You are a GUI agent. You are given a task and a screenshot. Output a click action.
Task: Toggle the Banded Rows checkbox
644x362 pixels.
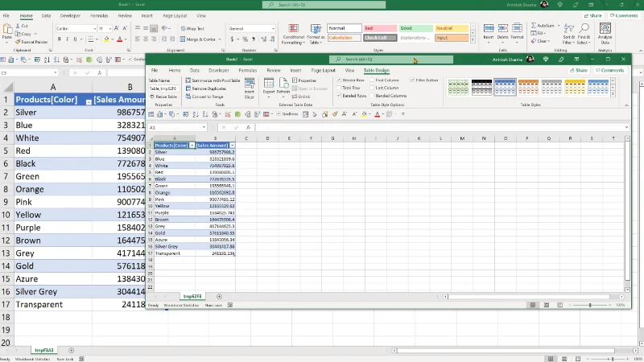[x=339, y=96]
